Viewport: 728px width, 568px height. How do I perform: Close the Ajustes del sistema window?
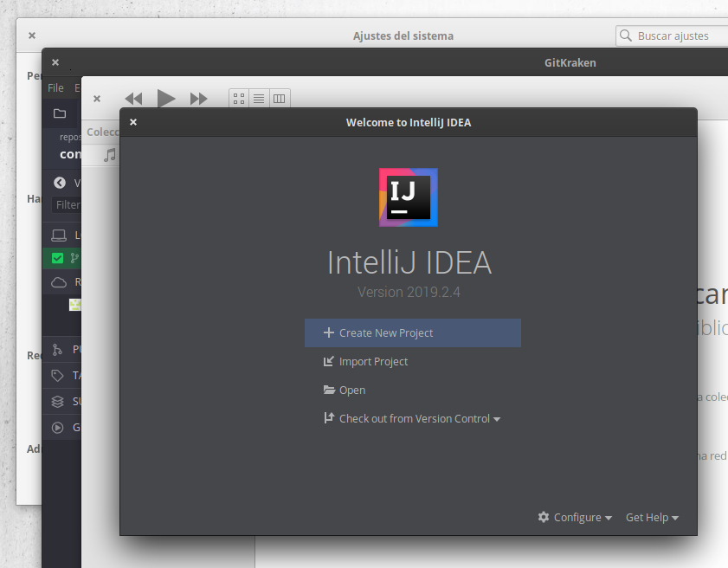(x=32, y=35)
